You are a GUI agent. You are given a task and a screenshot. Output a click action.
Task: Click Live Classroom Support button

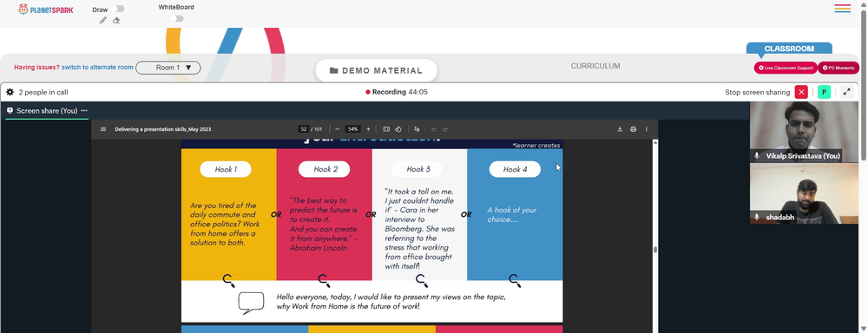(786, 68)
